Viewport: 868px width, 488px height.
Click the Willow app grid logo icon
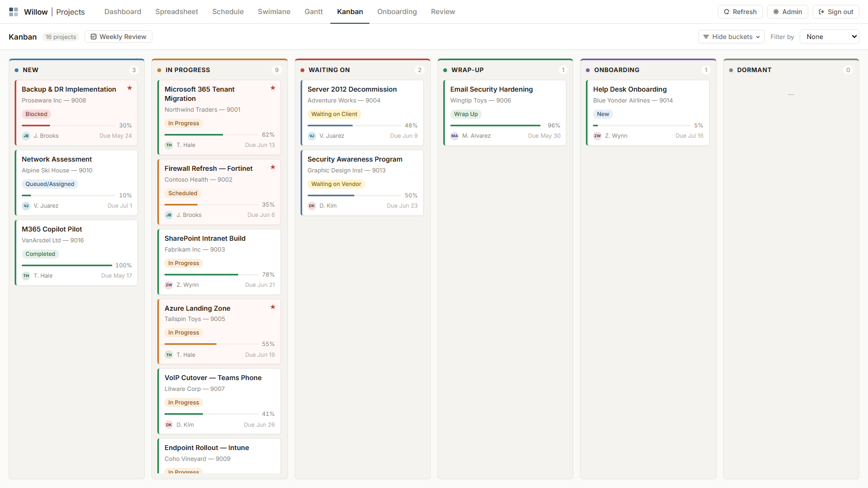14,12
